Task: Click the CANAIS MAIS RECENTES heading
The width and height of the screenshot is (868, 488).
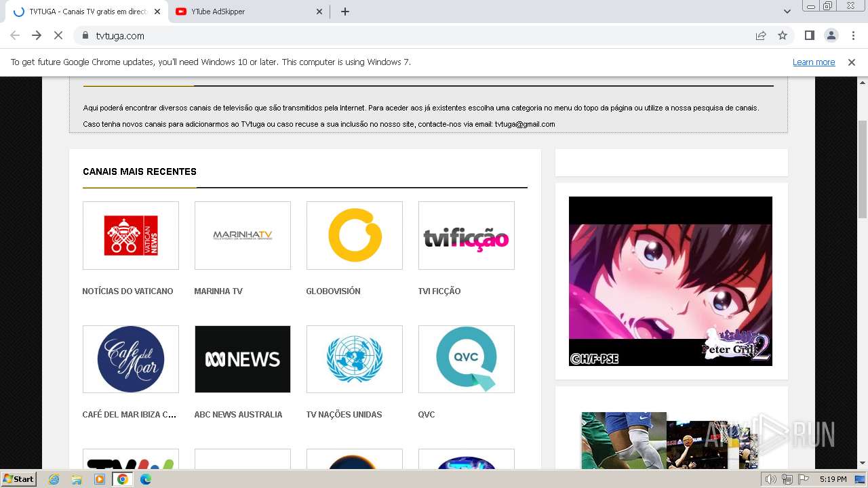Action: pos(140,171)
